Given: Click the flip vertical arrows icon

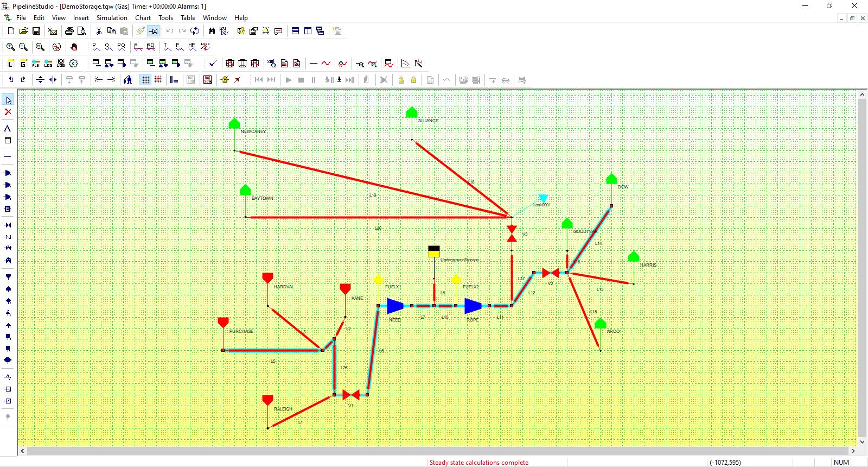Looking at the screenshot, I should pyautogui.click(x=40, y=80).
